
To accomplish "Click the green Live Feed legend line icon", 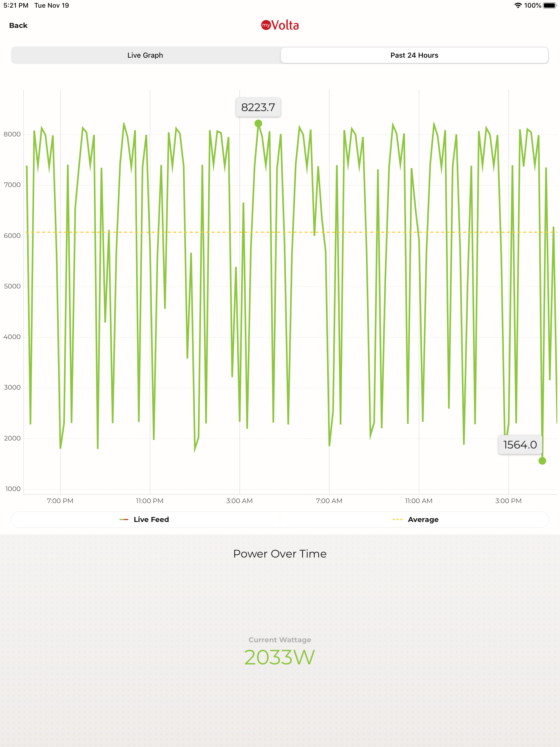I will pyautogui.click(x=124, y=520).
